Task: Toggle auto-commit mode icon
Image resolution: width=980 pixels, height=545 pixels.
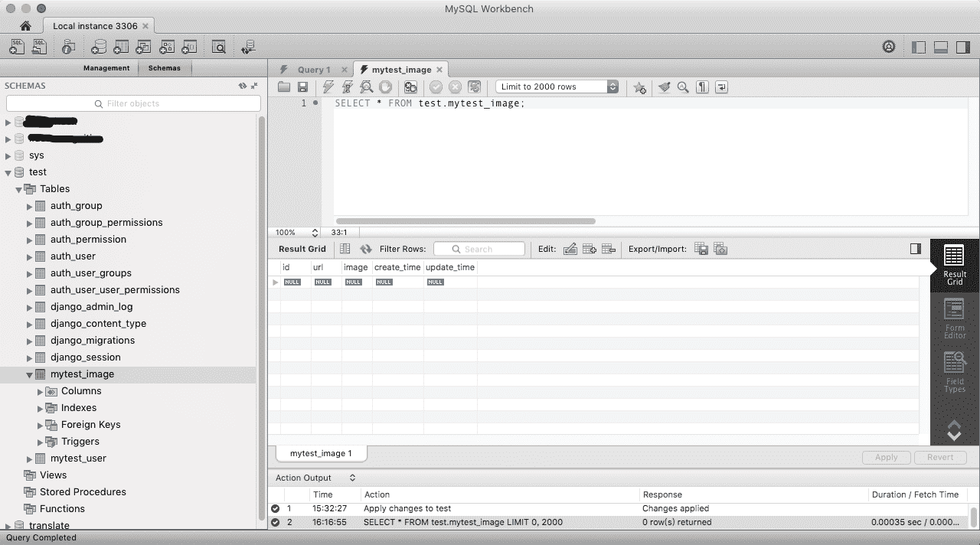Action: tap(474, 87)
